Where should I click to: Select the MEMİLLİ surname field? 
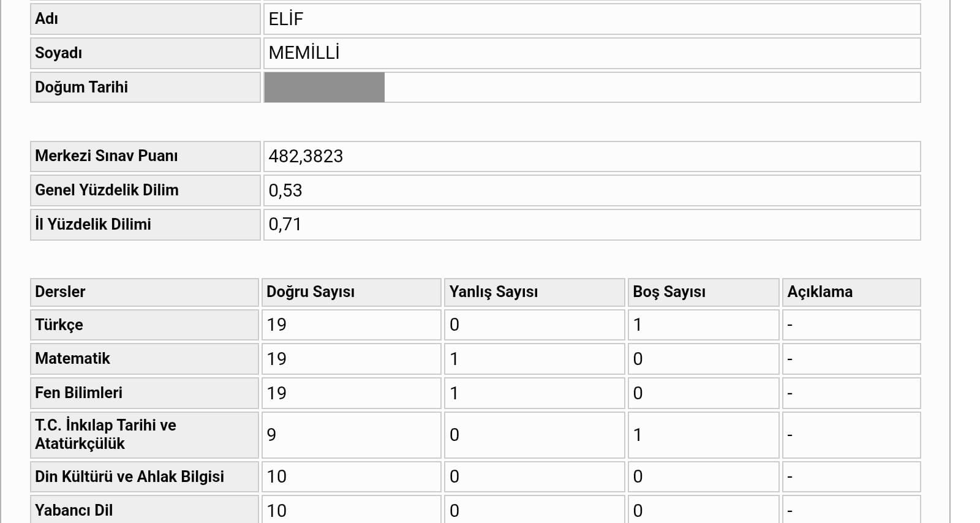[592, 53]
